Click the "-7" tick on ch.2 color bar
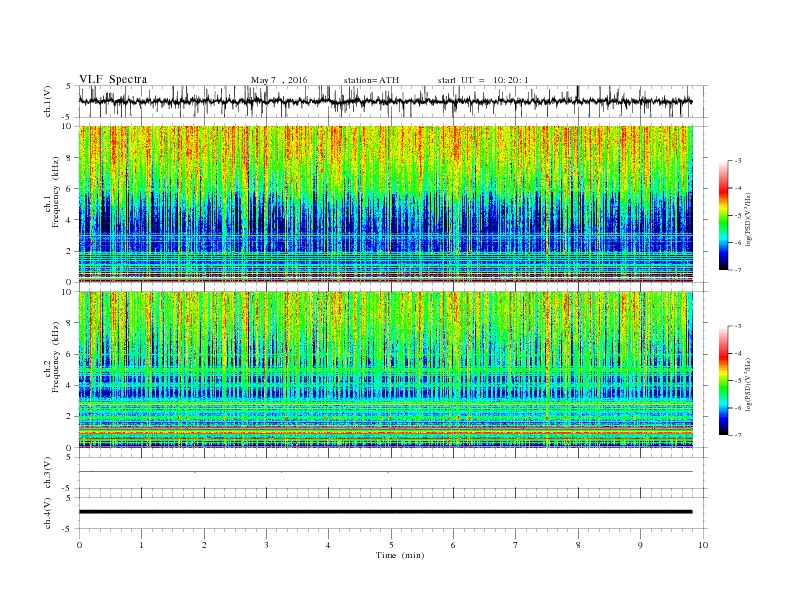 [x=738, y=435]
